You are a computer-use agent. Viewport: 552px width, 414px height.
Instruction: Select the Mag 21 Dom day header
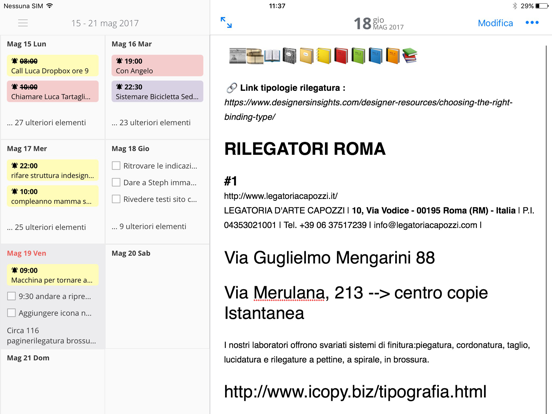(28, 358)
